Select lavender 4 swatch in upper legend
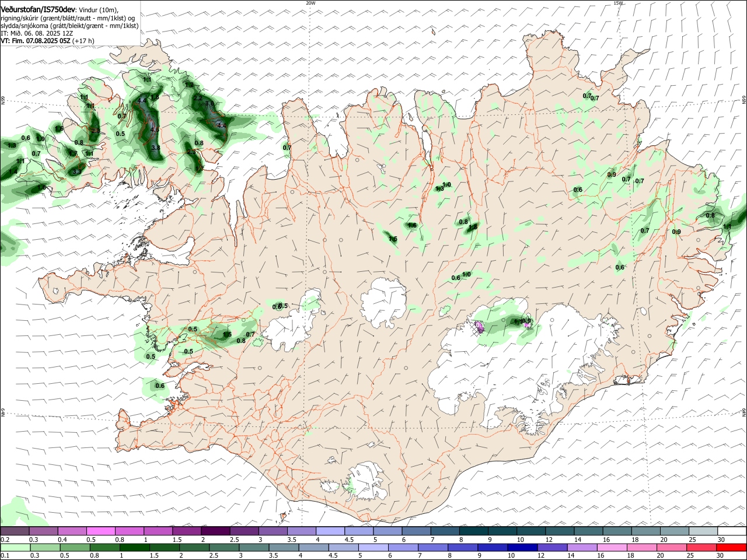 330,531
